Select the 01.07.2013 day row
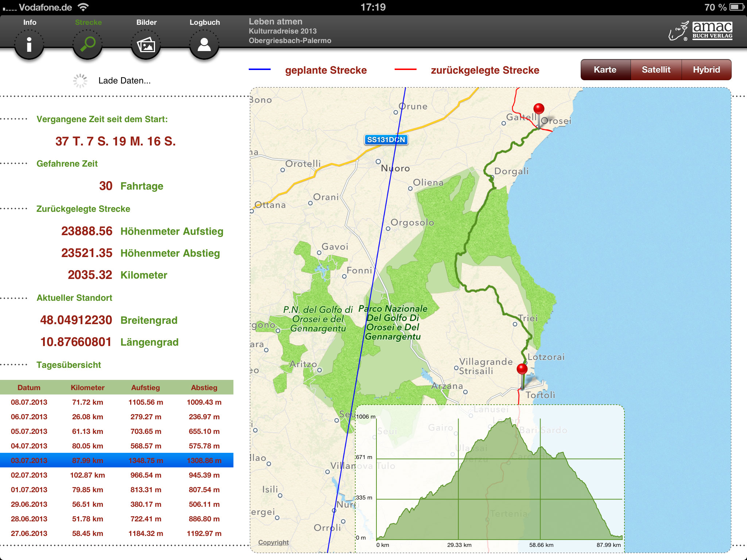Screen dimensions: 747x560 point(117,490)
